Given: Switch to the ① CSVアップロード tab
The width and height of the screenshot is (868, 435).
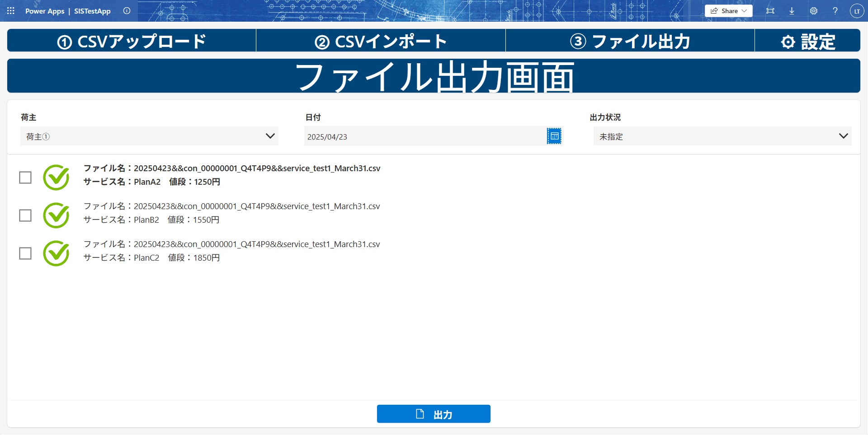Looking at the screenshot, I should (132, 41).
